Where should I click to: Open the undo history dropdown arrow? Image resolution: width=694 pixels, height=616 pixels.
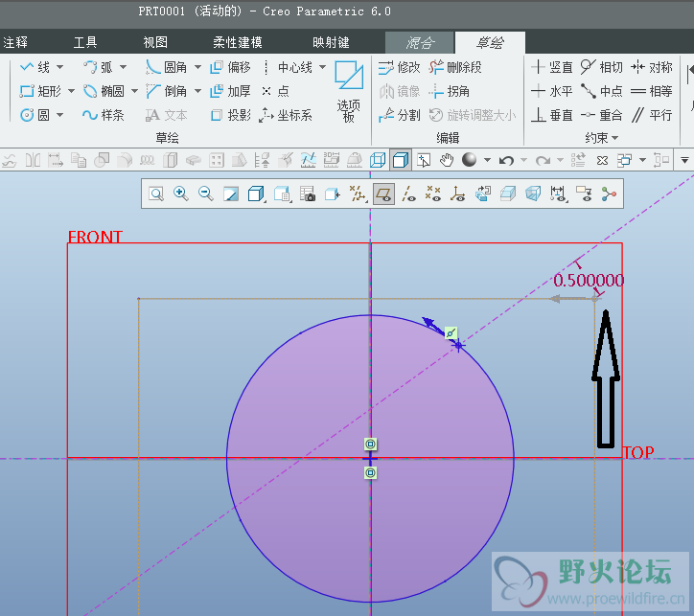[523, 160]
